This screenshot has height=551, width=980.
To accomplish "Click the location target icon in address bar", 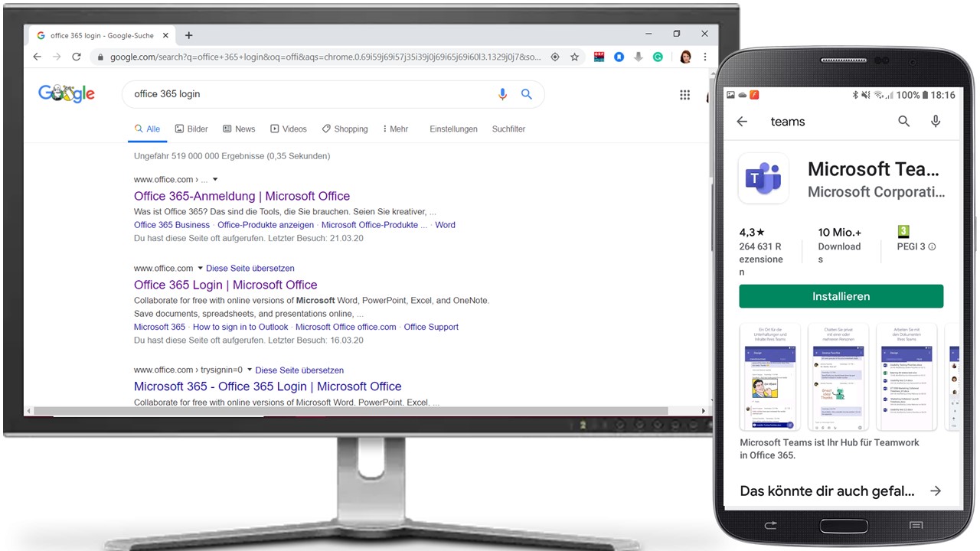I will tap(555, 57).
